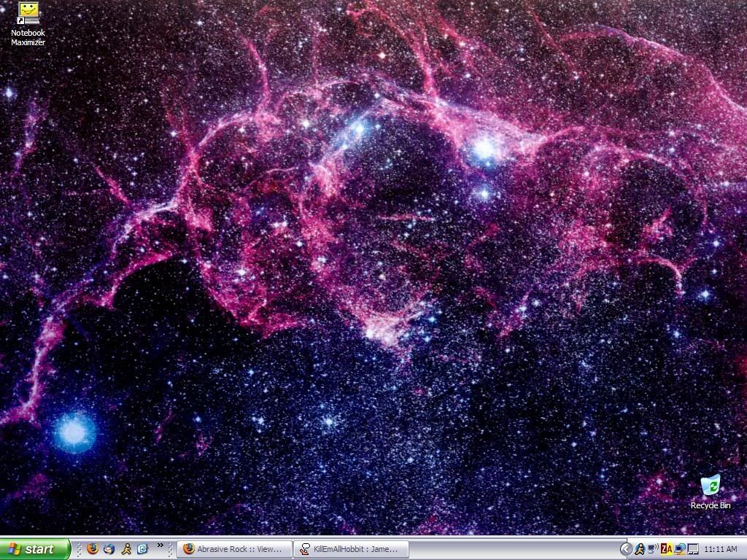Open the Notebook Maximizer desktop shortcut

click(x=28, y=24)
